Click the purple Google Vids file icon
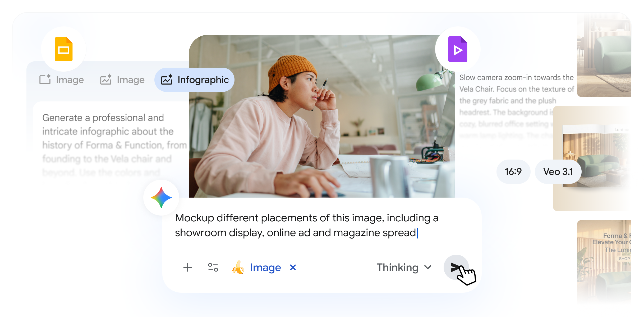The image size is (644, 317). [458, 49]
